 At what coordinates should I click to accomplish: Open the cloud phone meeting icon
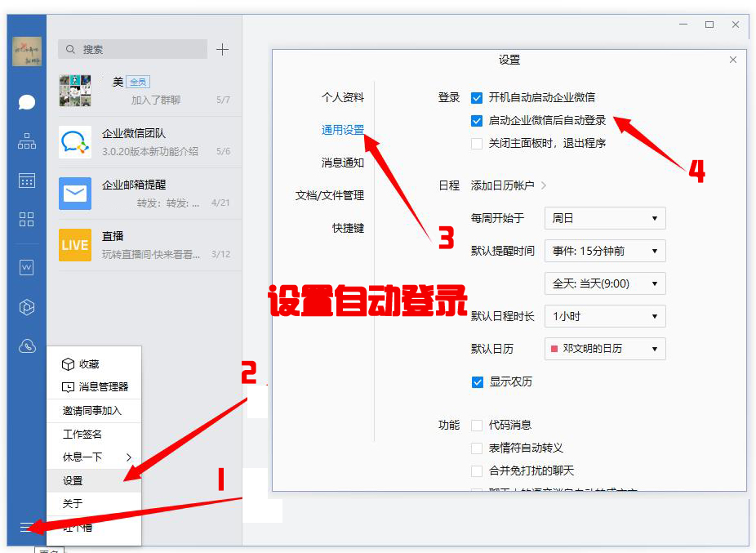[27, 346]
